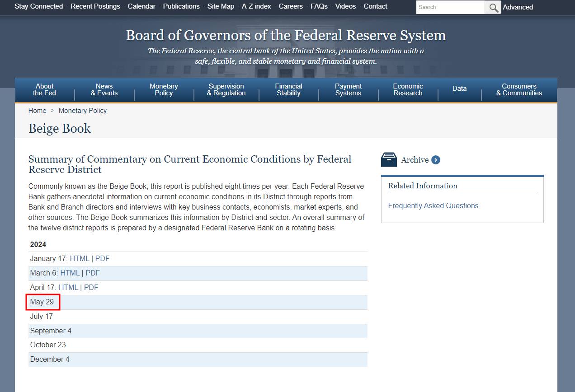Open the Site Map link
Image resolution: width=575 pixels, height=392 pixels.
pos(221,6)
